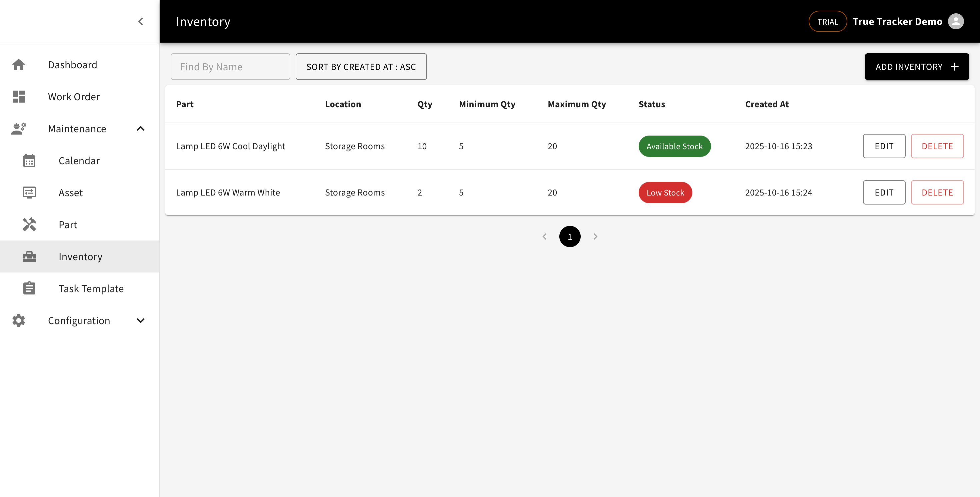980x497 pixels.
Task: Open the Dashboard via its home icon
Action: pyautogui.click(x=19, y=64)
